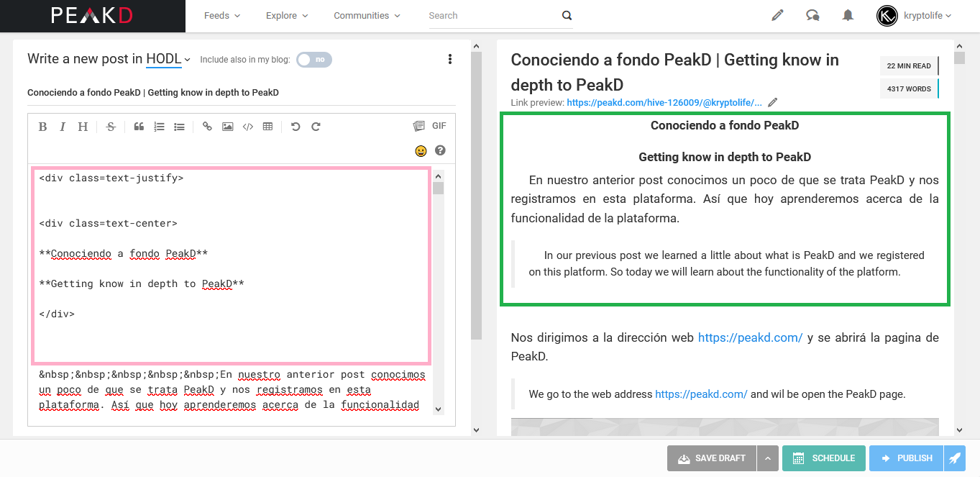Image resolution: width=980 pixels, height=477 pixels.
Task: Click the Publish button
Action: click(x=906, y=458)
